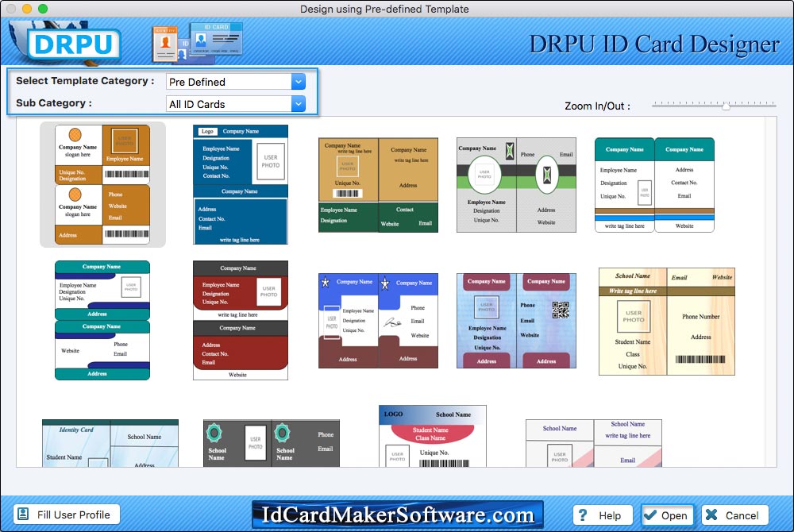
Task: Select the Identity Card student template
Action: coord(110,443)
